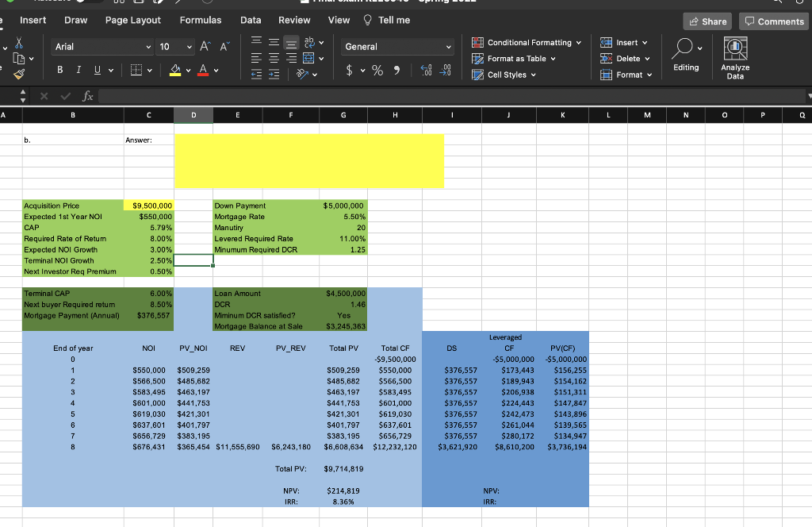Click the Cut scissors icon
The height and width of the screenshot is (527, 812).
pyautogui.click(x=17, y=44)
